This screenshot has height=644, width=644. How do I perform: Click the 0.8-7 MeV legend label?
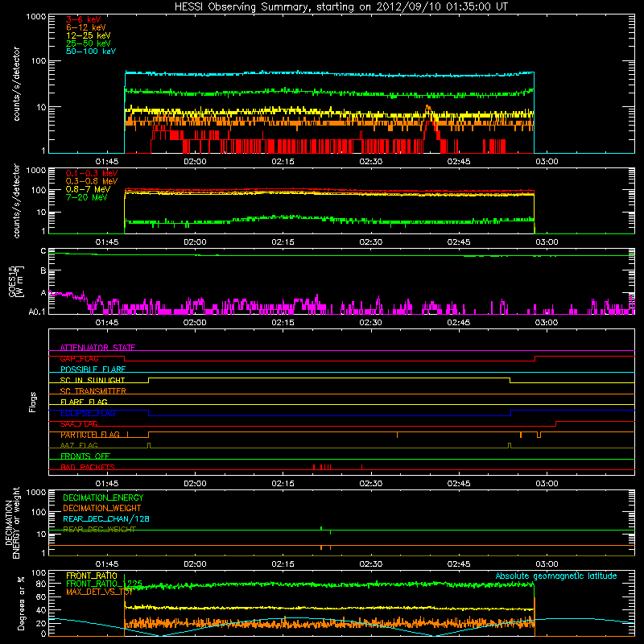click(x=88, y=189)
